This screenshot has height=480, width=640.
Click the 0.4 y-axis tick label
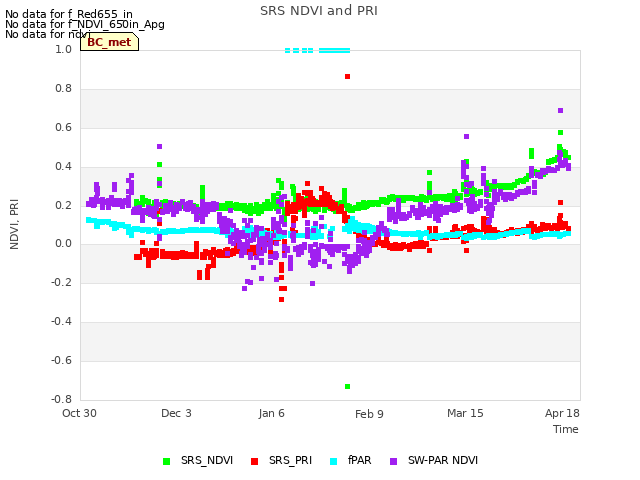tap(64, 166)
